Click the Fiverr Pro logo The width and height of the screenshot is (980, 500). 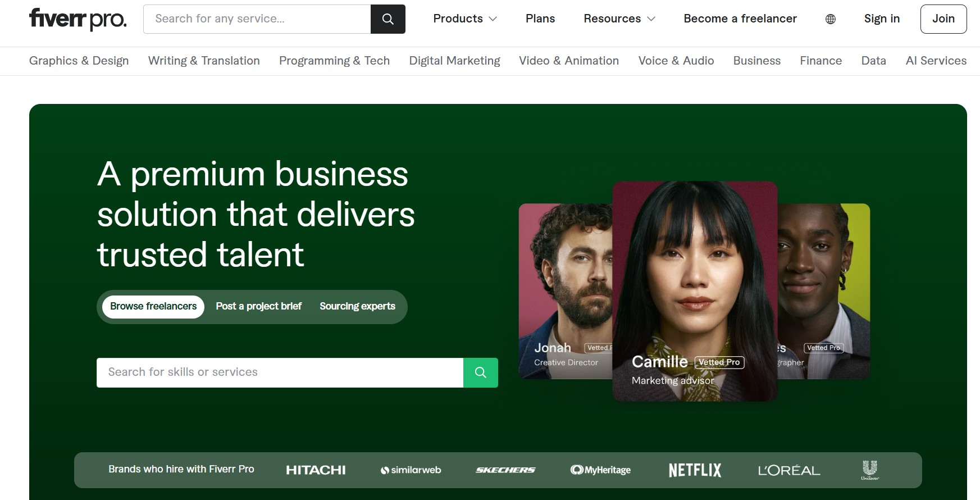(x=78, y=19)
